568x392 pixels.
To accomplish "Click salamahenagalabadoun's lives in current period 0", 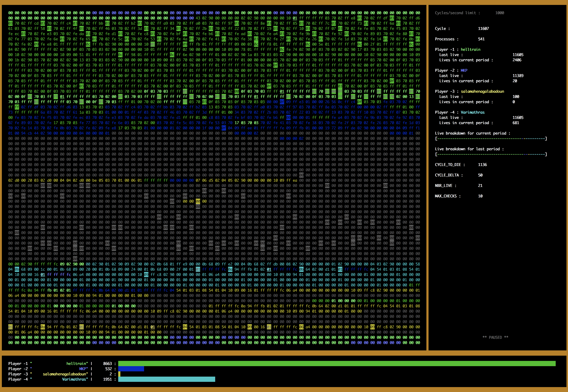I will tap(514, 102).
